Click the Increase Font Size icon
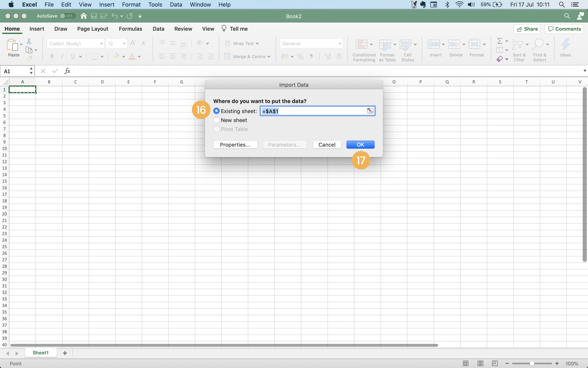 pos(133,43)
